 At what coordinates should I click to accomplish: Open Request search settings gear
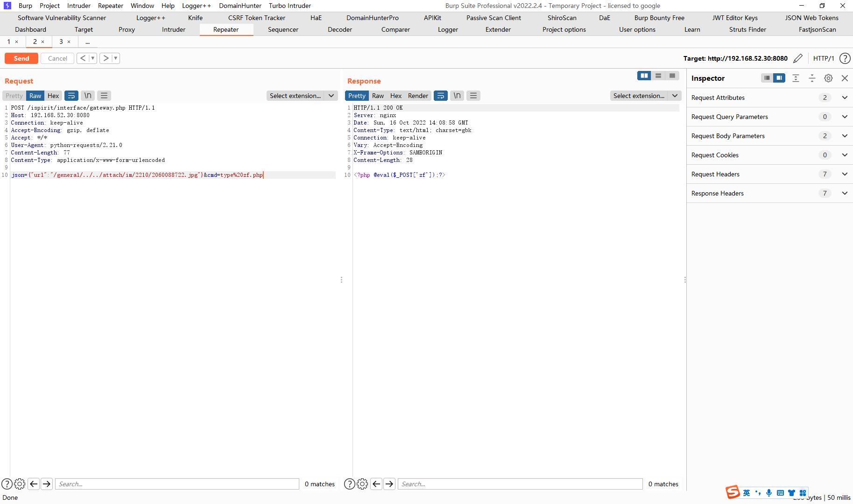[20, 484]
